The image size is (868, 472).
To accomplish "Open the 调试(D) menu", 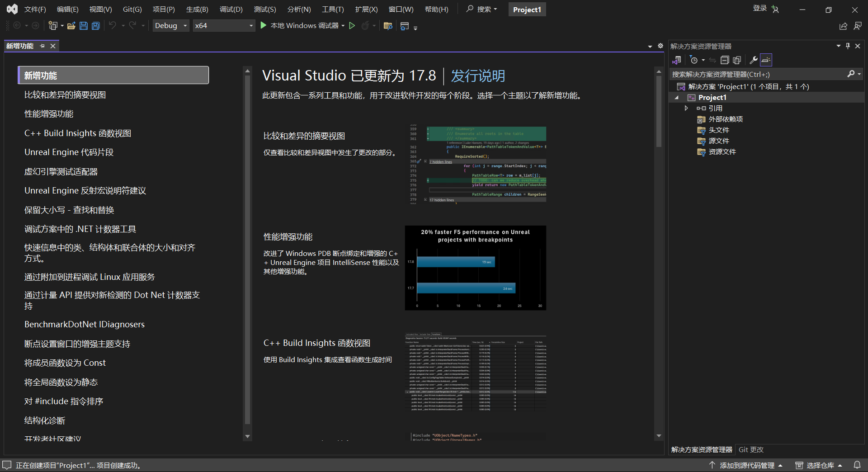I will (231, 9).
